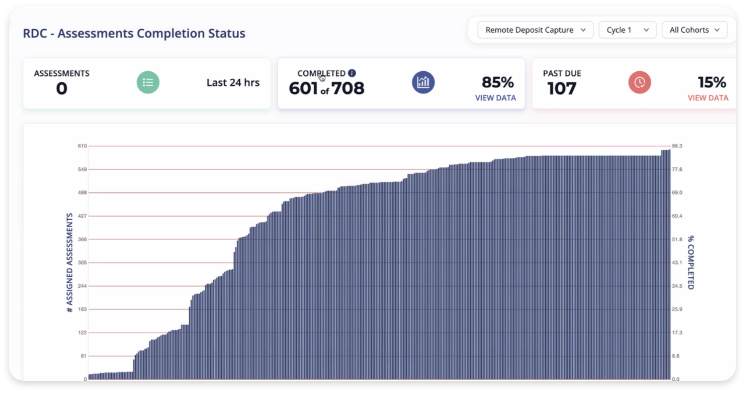The width and height of the screenshot is (745, 393).
Task: Open the All Cohorts dropdown
Action: [x=694, y=30]
